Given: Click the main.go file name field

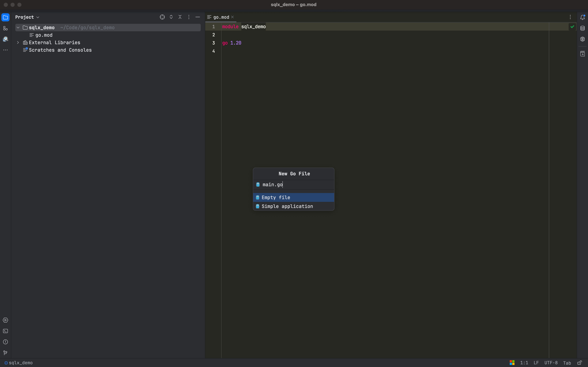Looking at the screenshot, I should pyautogui.click(x=296, y=185).
